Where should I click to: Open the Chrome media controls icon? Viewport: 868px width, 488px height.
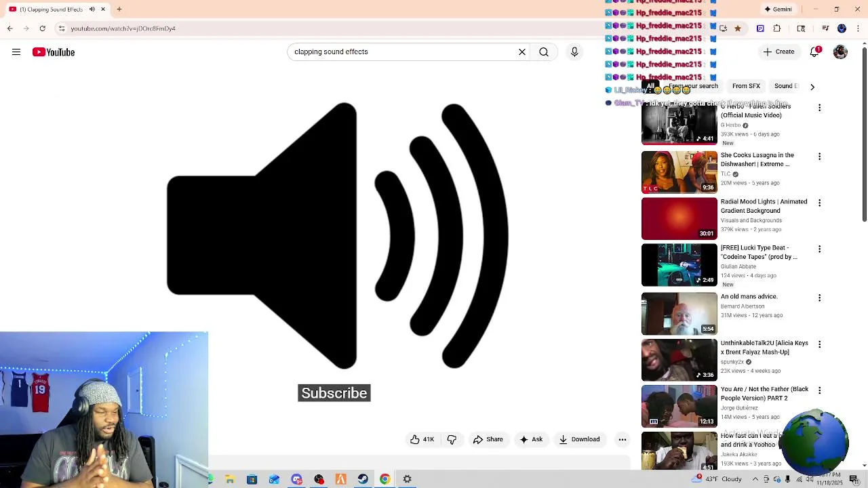point(825,28)
